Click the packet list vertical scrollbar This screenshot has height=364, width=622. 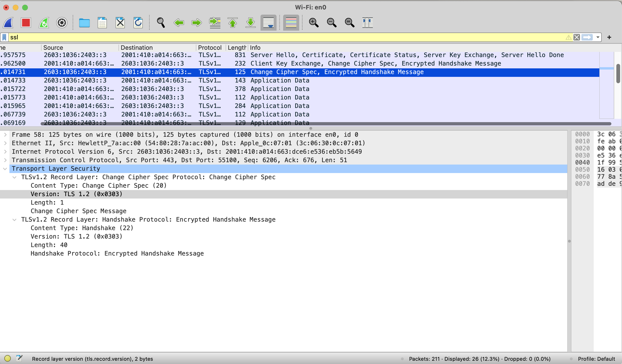click(618, 74)
